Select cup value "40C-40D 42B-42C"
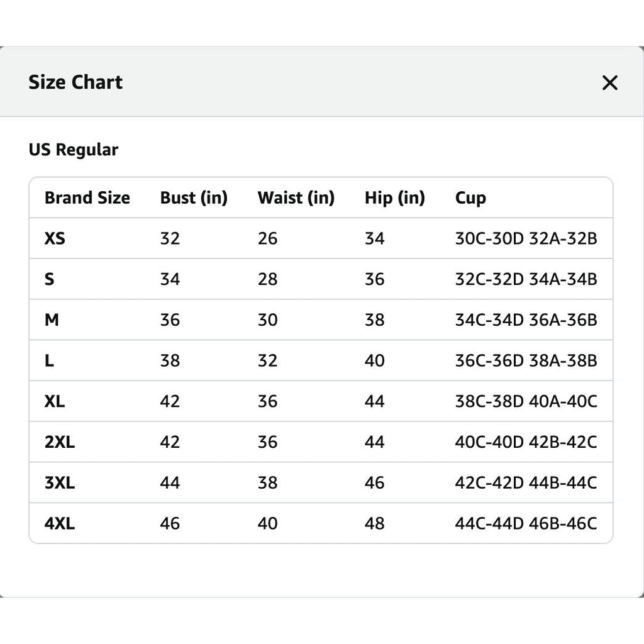The height and width of the screenshot is (644, 644). [526, 442]
